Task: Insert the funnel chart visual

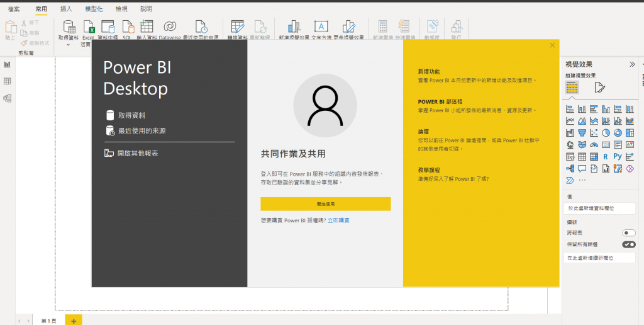Action: tap(582, 133)
